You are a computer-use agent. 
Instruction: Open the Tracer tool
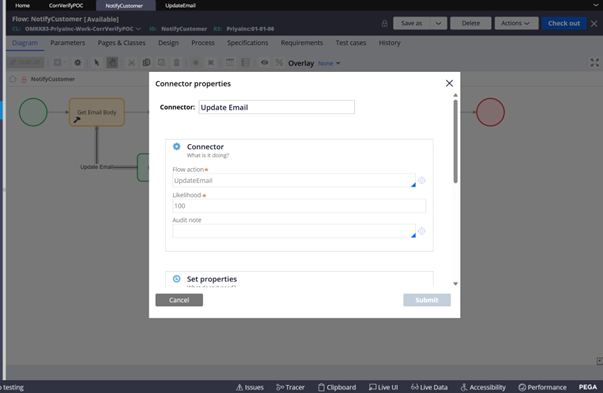(290, 387)
